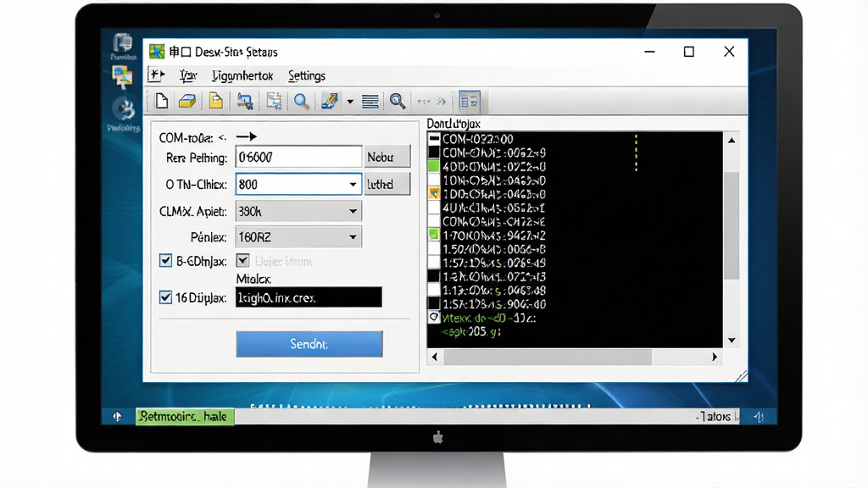
Task: Toggle the grayed-out Uofec Vmm checkbox
Action: (x=242, y=260)
